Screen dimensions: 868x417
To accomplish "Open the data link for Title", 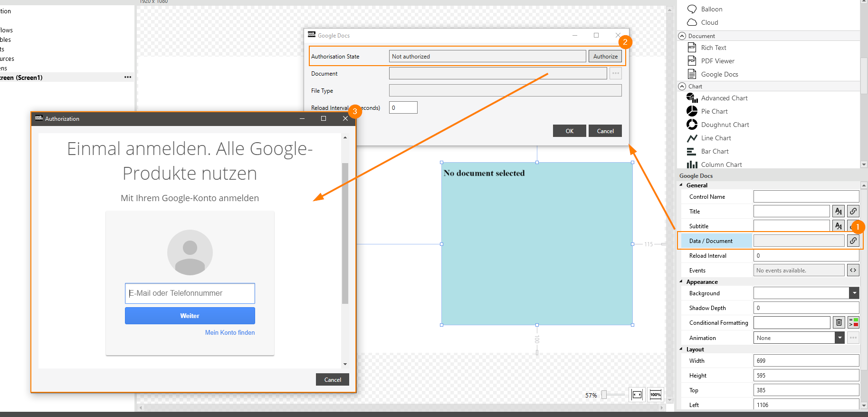I will [853, 211].
